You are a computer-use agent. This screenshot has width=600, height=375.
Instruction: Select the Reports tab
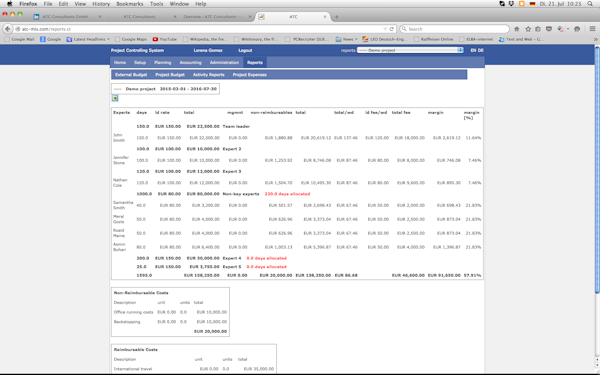(255, 62)
